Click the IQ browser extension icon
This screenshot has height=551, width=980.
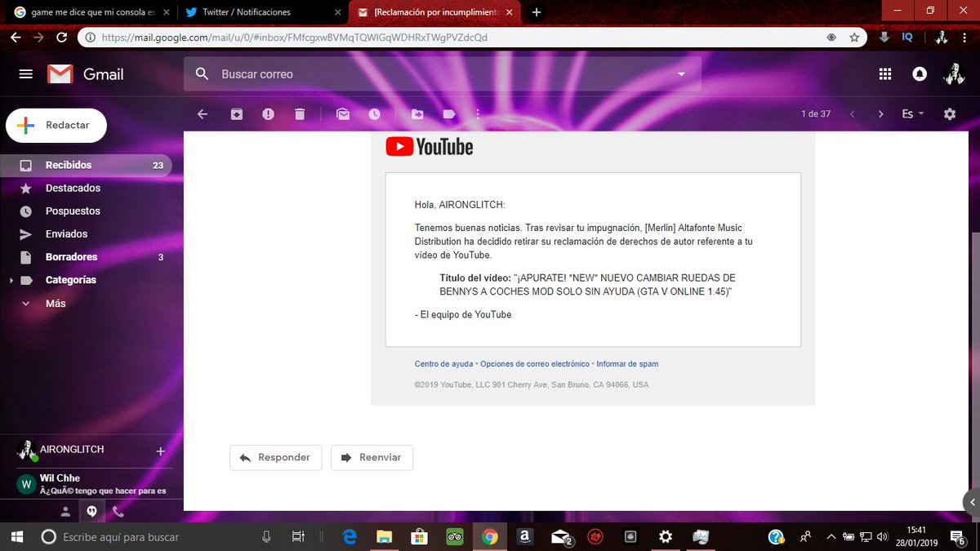pos(907,38)
